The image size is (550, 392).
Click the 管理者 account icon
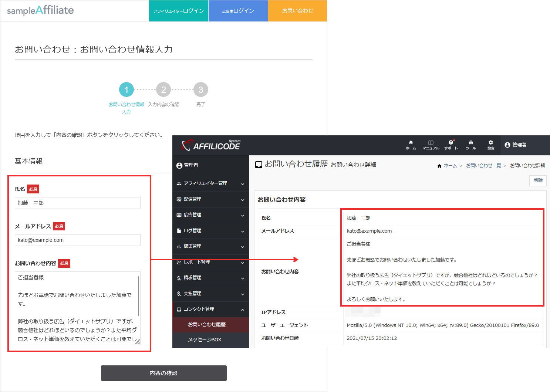click(x=507, y=145)
